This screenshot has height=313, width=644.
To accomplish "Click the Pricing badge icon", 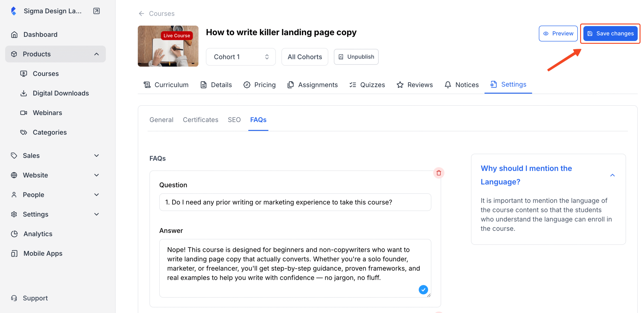I will click(247, 85).
